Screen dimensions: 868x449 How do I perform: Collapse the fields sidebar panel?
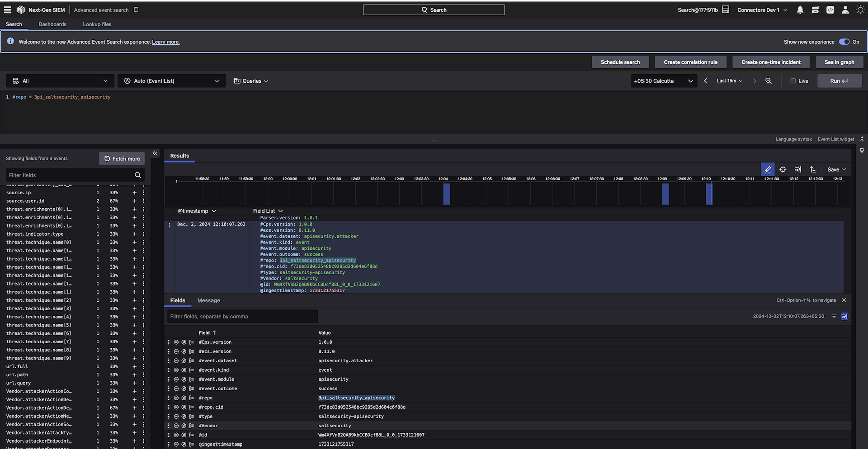[155, 154]
